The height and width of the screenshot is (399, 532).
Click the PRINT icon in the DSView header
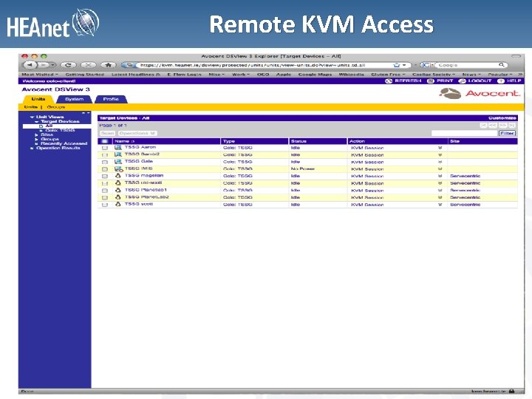431,81
